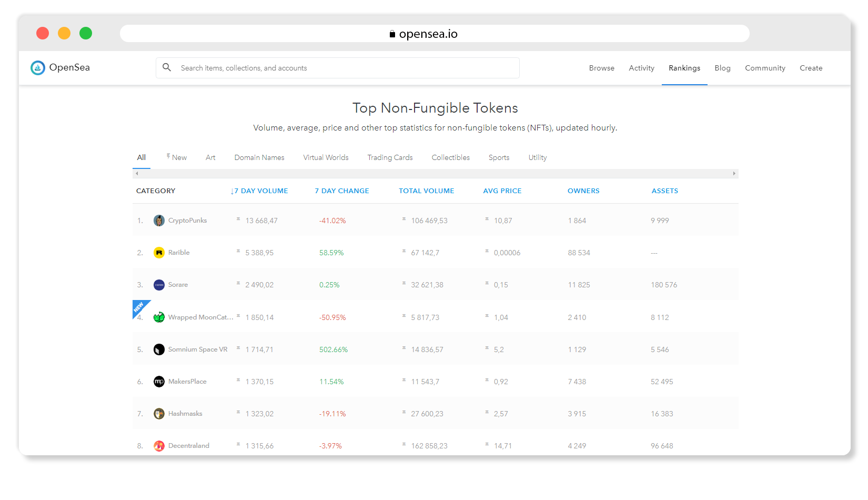Go to the Create page
Screen dimensions: 868x500
click(x=811, y=68)
